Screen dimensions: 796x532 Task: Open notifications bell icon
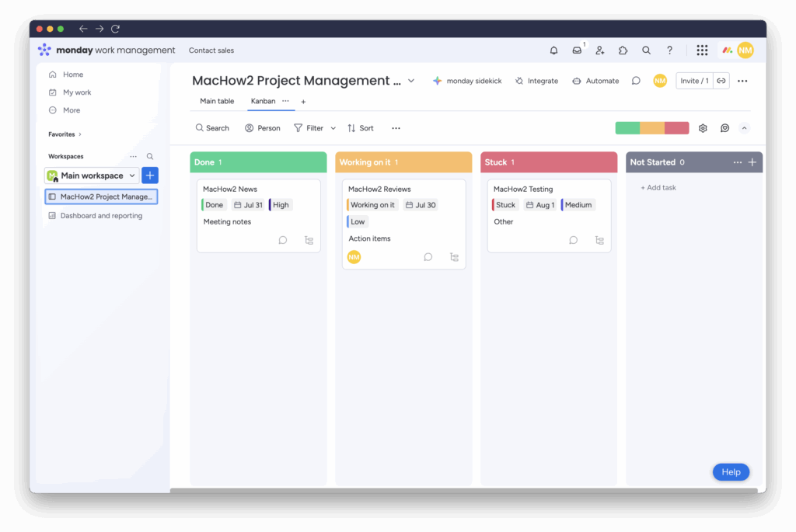click(553, 50)
